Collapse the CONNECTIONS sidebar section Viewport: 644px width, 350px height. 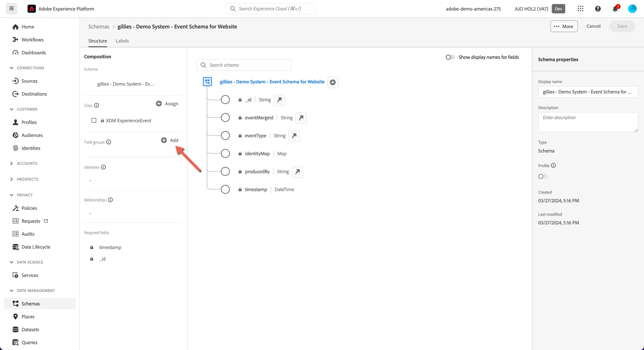click(11, 68)
